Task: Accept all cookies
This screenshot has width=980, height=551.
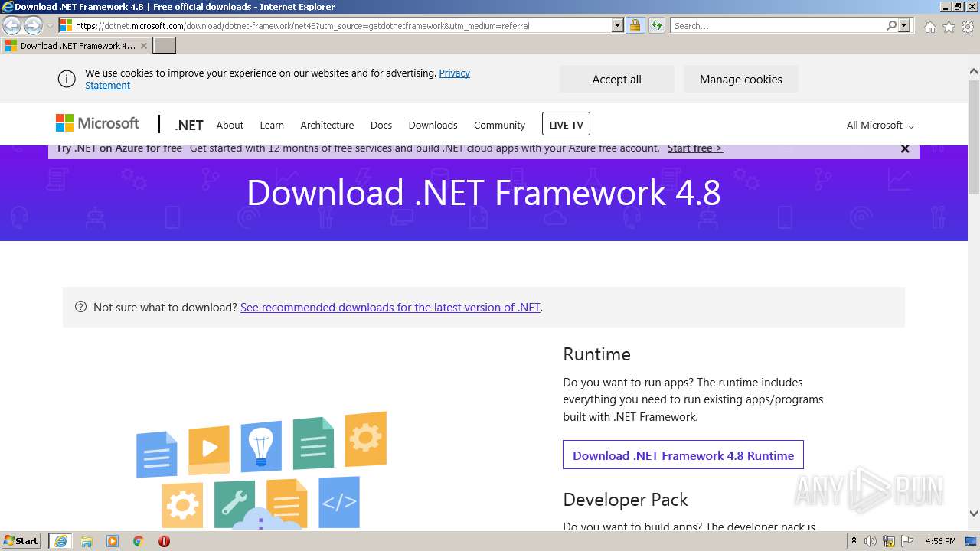Action: [x=616, y=79]
